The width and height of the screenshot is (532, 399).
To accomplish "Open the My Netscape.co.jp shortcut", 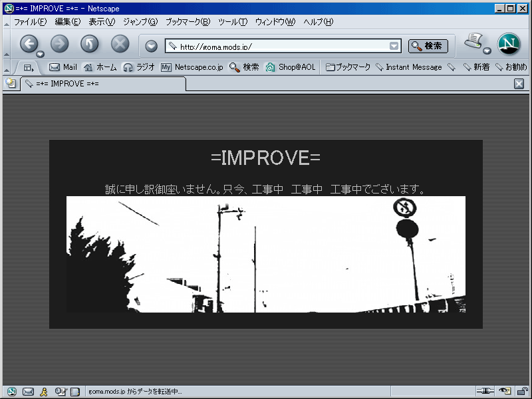I will pos(192,67).
